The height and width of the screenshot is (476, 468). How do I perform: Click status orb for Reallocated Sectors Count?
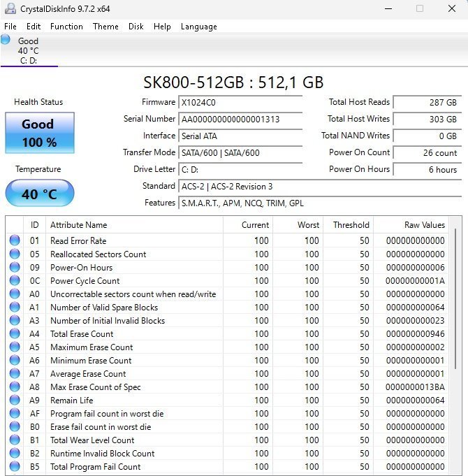click(x=15, y=254)
